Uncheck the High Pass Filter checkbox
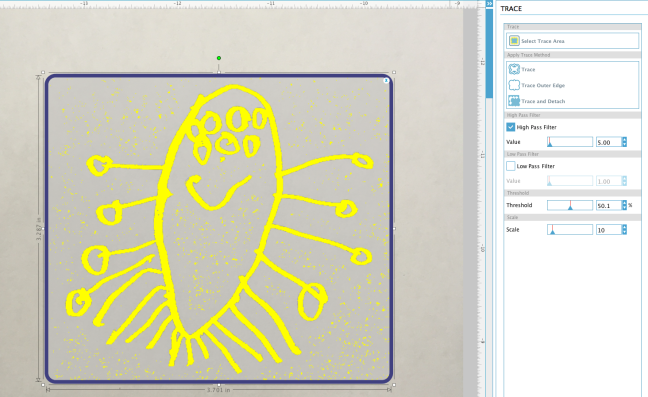This screenshot has height=397, width=648. point(510,127)
